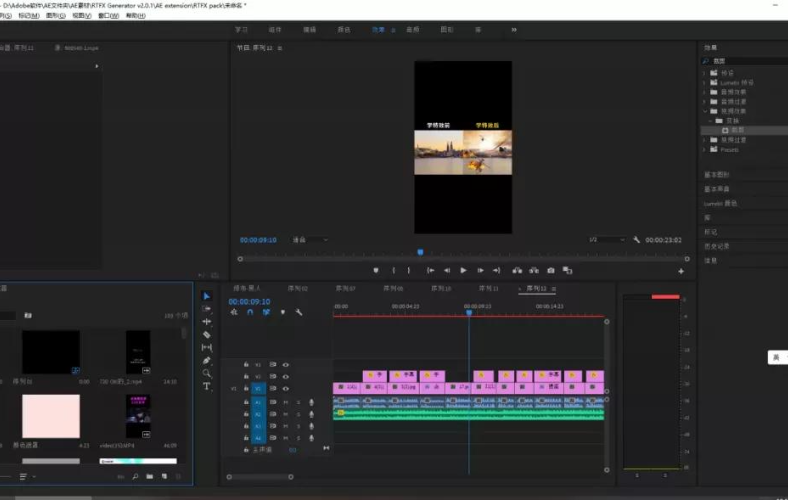Click Comparison View button
This screenshot has height=500, width=788.
tap(567, 270)
